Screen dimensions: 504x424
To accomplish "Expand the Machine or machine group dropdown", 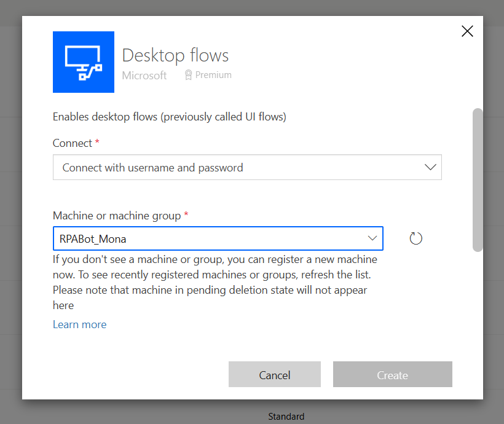I will (x=218, y=238).
